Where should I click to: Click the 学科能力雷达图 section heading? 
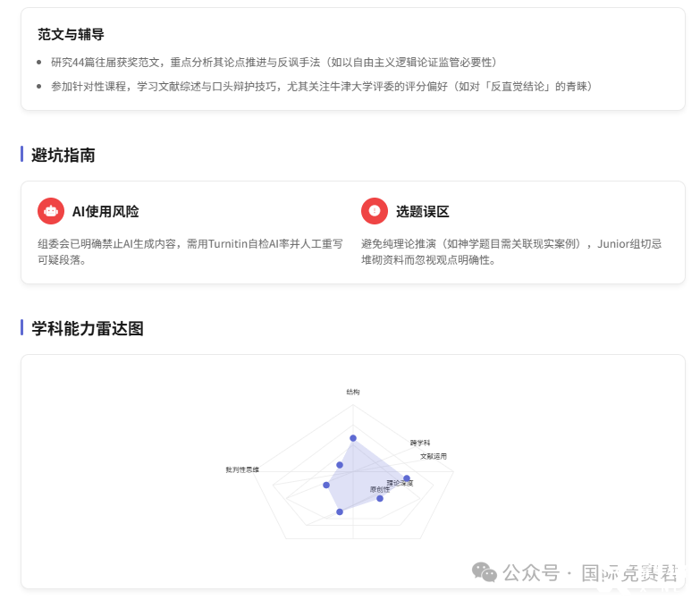point(88,328)
